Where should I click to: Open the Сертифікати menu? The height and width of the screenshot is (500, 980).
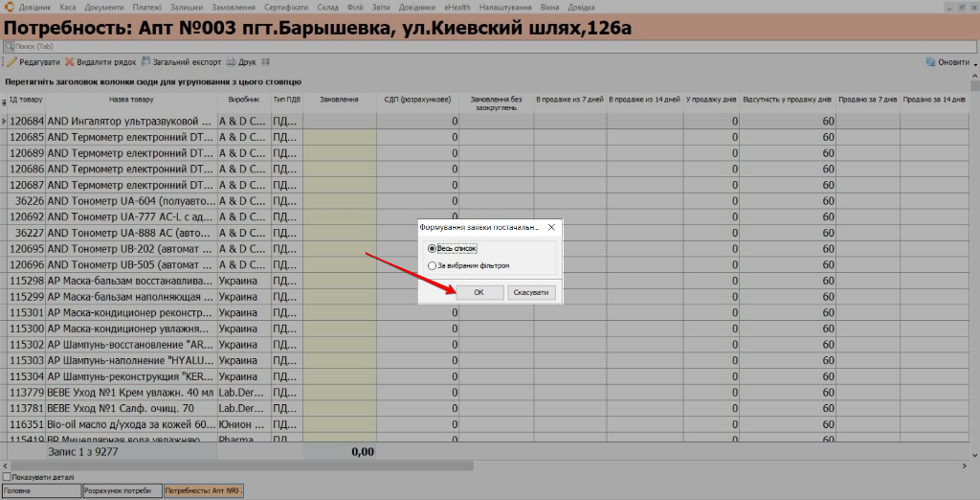tap(286, 7)
